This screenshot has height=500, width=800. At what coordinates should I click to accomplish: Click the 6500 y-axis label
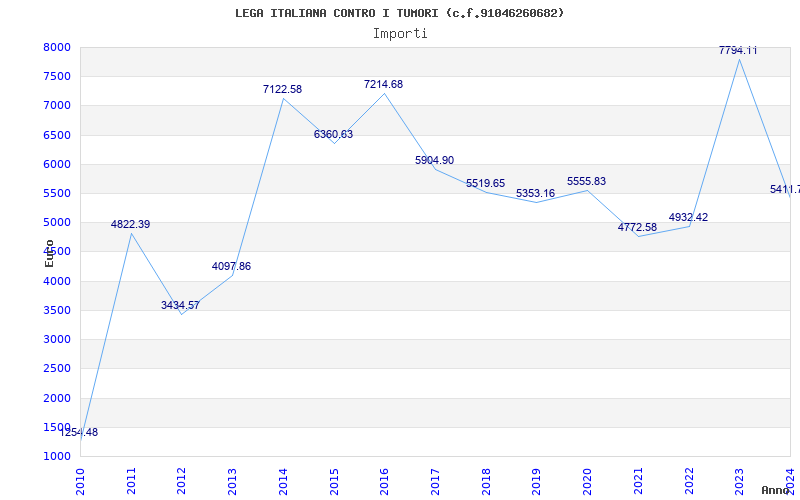57,135
